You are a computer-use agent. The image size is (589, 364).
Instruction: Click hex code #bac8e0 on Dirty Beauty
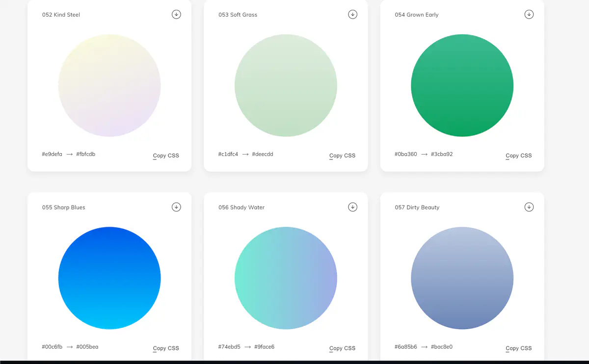(x=442, y=347)
